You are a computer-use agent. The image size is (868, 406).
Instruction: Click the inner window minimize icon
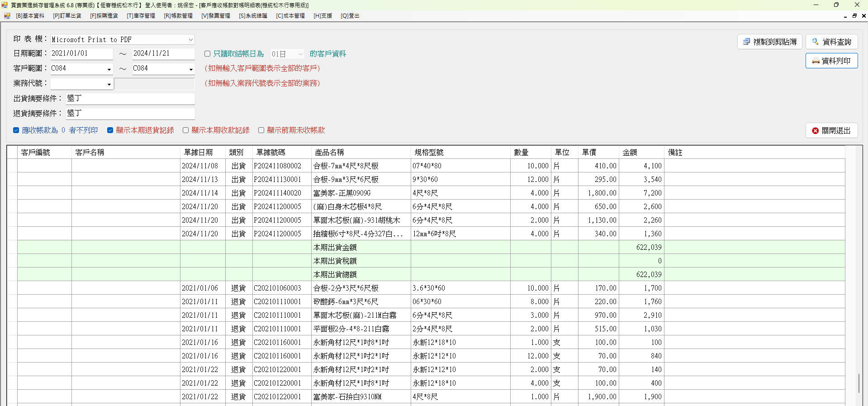point(845,16)
